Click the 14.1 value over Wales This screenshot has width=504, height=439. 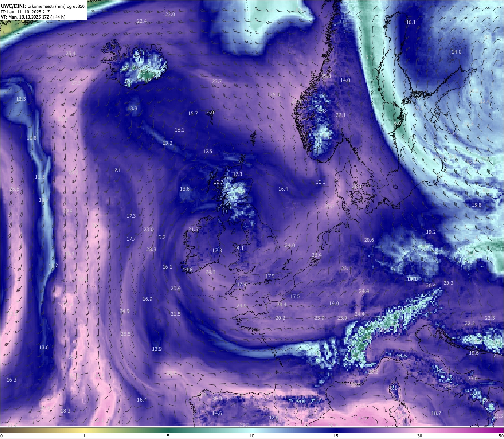coord(239,248)
